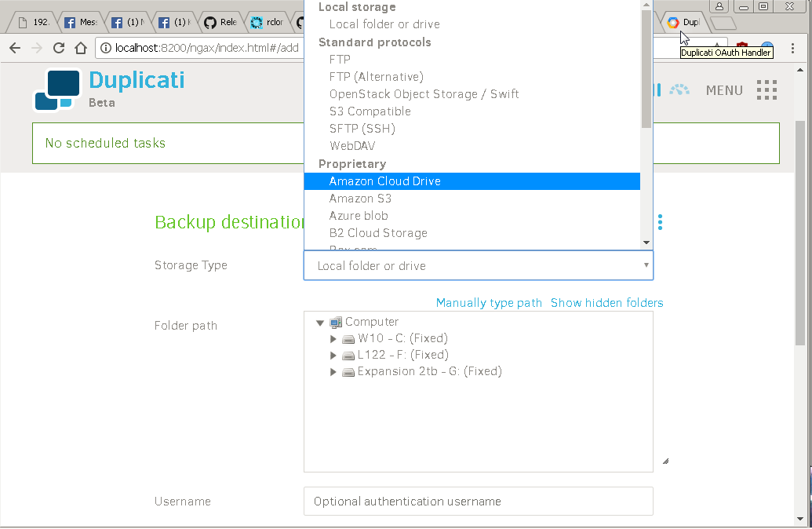Expand the W10 - C: (Fixed) drive
Viewport: 812px width, 529px height.
pyautogui.click(x=333, y=339)
